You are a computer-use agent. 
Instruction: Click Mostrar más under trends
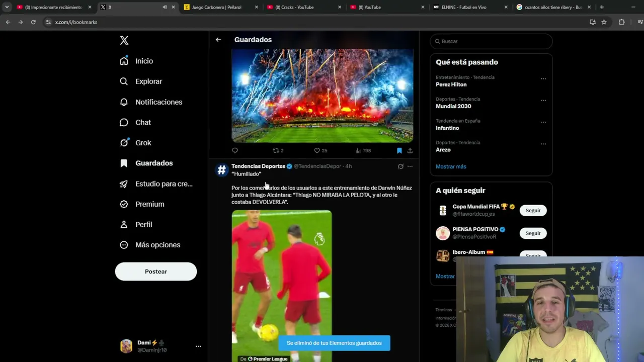pos(451,166)
